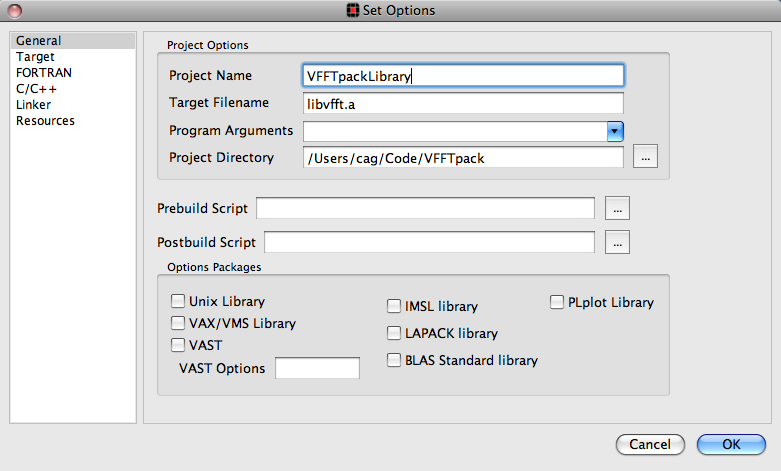Open the Program Arguments dropdown arrow

[615, 131]
